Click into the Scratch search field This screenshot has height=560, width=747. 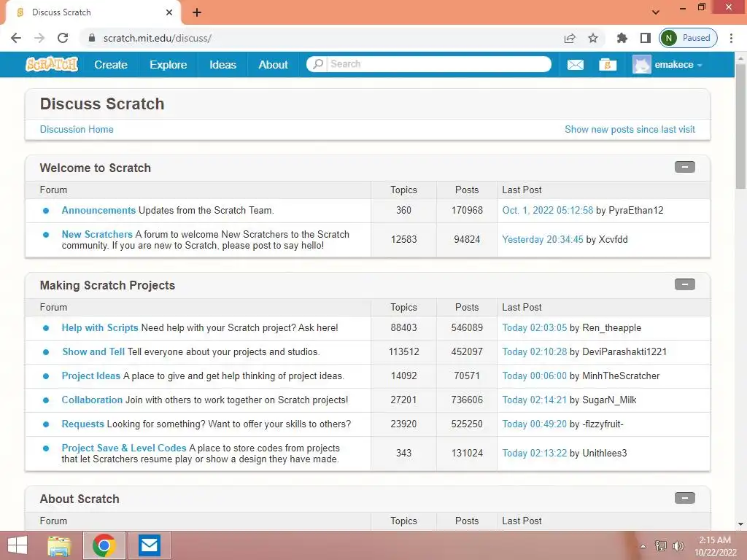pyautogui.click(x=438, y=64)
